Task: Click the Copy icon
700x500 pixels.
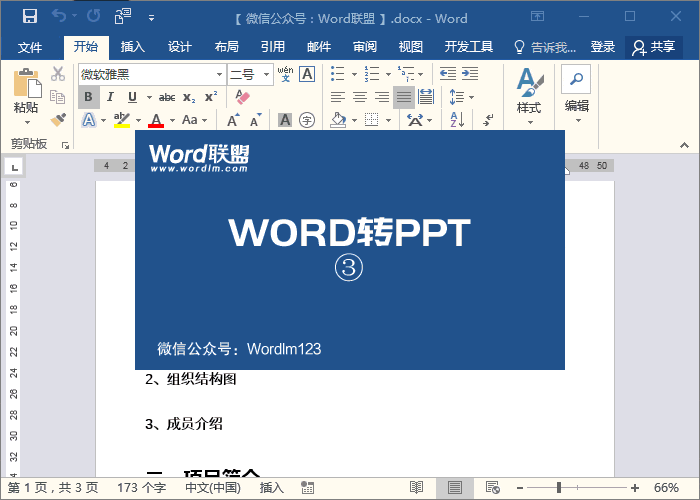Action: point(58,96)
